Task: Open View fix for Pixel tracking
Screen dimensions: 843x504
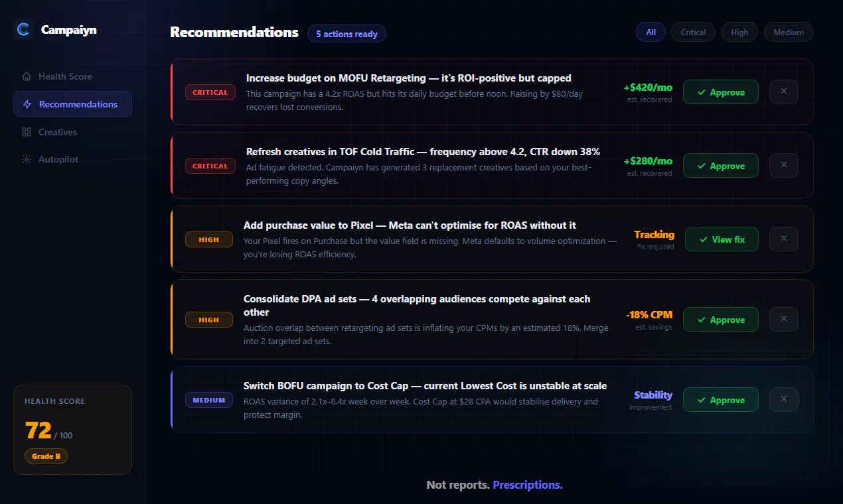Action: (722, 239)
